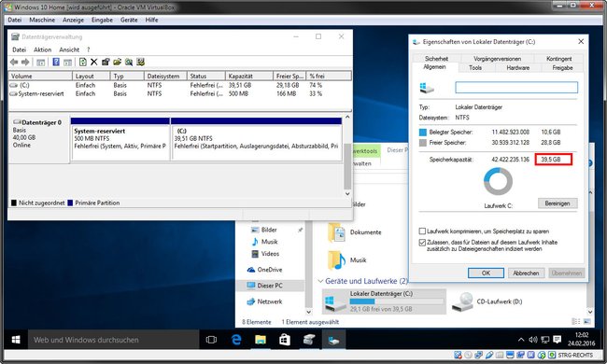The height and width of the screenshot is (364, 607).
Task: Click Abbrechen in the properties dialog
Action: pyautogui.click(x=526, y=273)
